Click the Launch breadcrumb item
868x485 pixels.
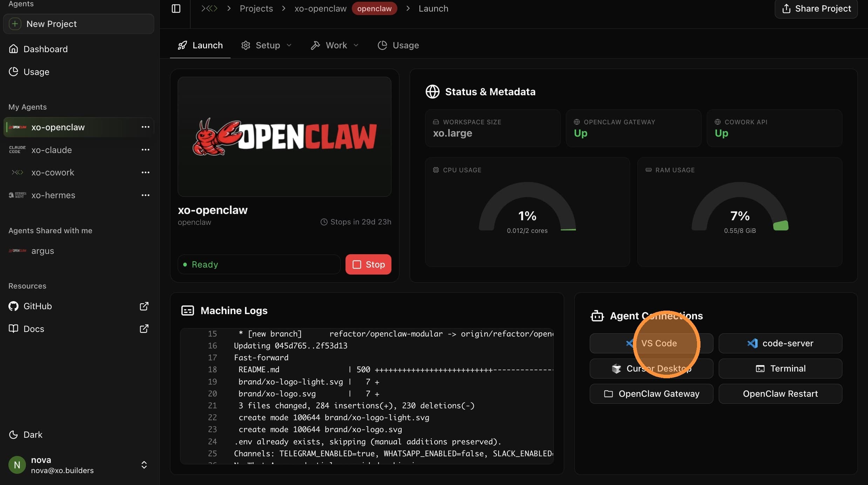(x=433, y=8)
